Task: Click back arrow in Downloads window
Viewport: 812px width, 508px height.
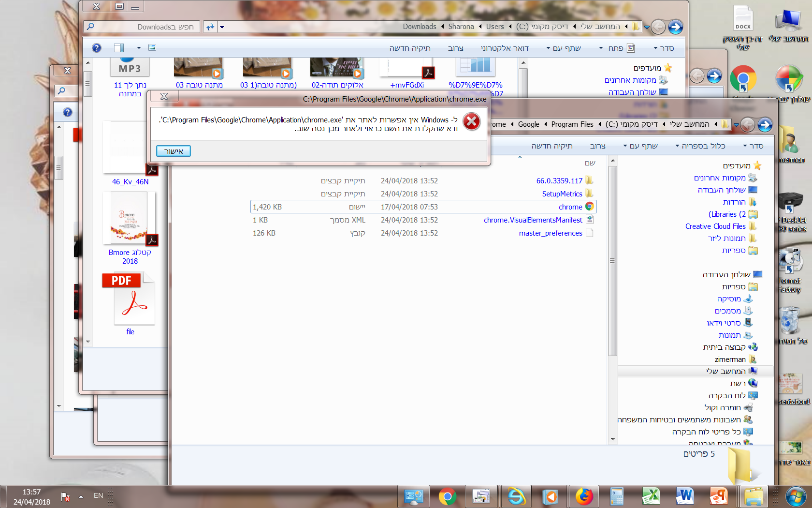Action: [658, 27]
